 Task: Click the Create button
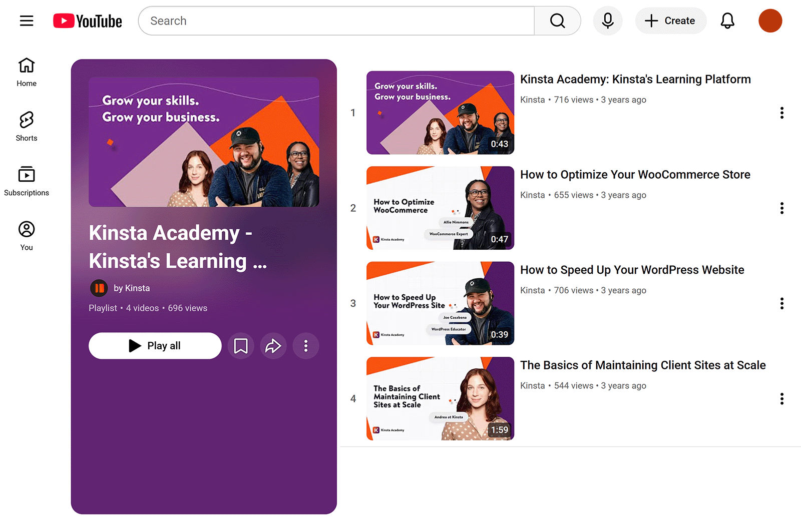(x=671, y=21)
